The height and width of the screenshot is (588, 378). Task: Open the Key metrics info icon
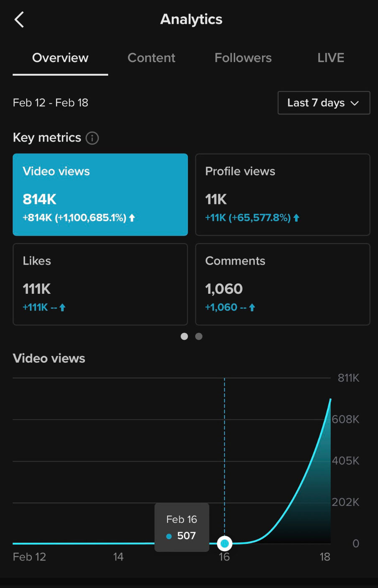(x=92, y=138)
